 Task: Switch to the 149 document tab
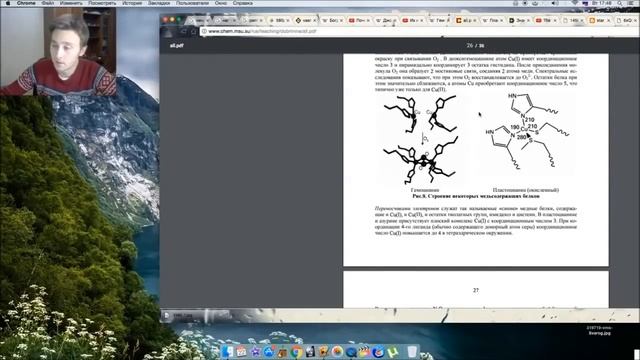(x=572, y=20)
